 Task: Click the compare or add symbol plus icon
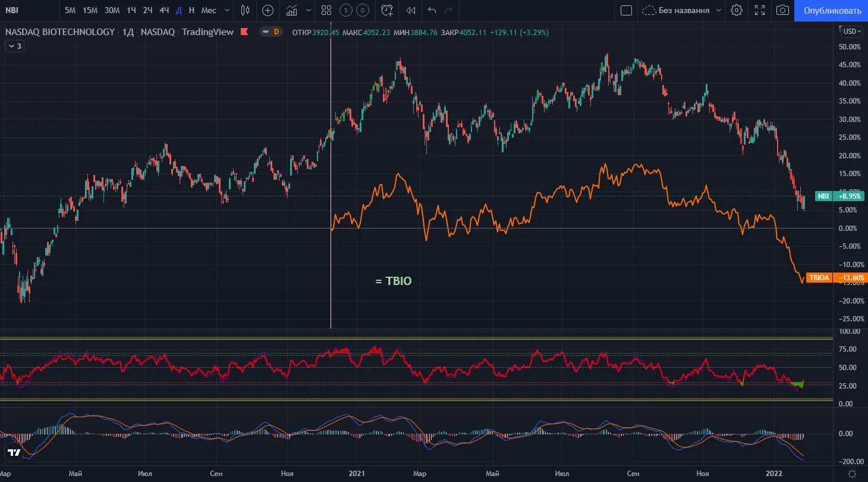[x=268, y=10]
